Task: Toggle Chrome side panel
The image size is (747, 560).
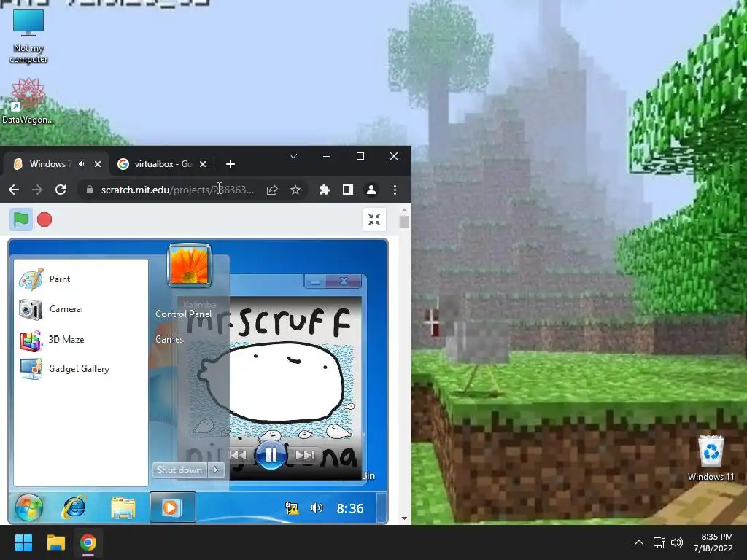Action: point(348,190)
